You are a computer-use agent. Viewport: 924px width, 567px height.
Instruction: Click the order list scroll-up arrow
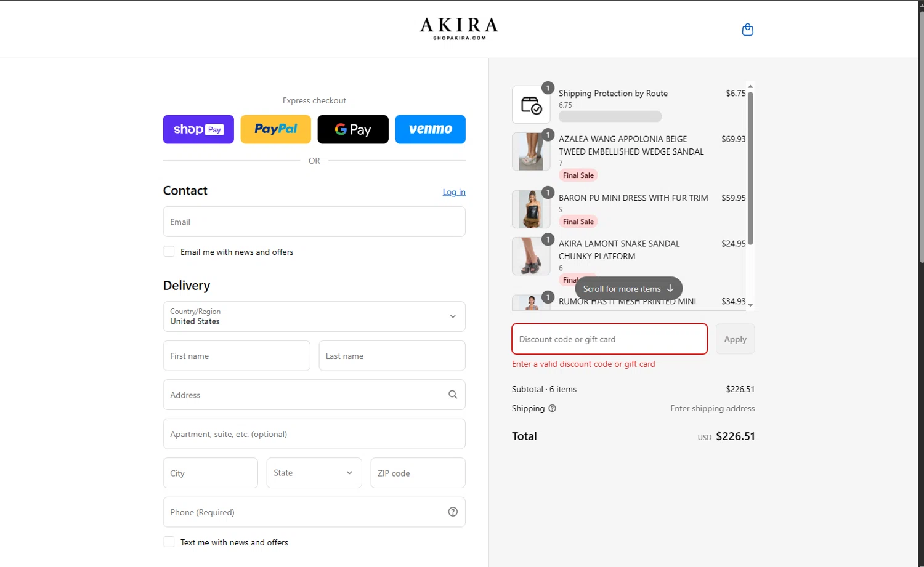(750, 86)
